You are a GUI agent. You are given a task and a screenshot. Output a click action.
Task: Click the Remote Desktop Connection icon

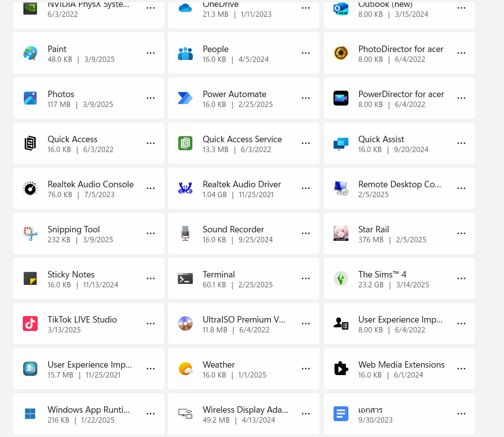[x=341, y=188]
